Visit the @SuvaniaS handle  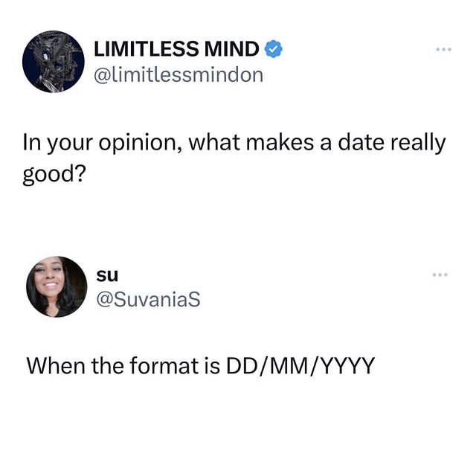point(148,299)
